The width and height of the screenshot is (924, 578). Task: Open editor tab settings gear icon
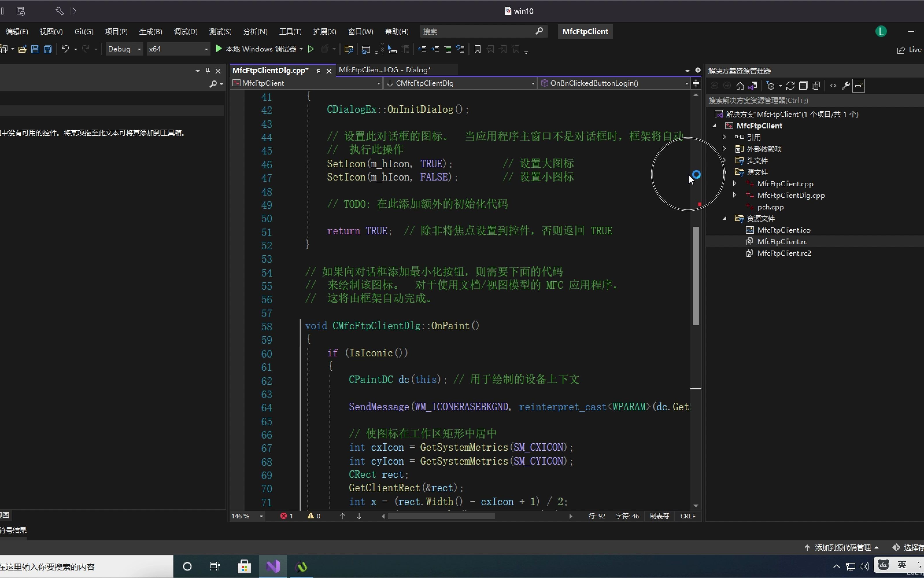point(698,70)
